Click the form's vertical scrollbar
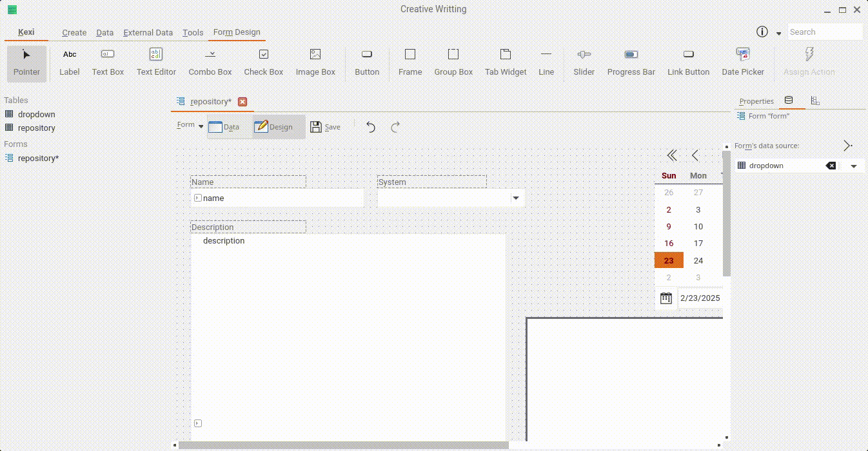The height and width of the screenshot is (451, 868). click(727, 214)
